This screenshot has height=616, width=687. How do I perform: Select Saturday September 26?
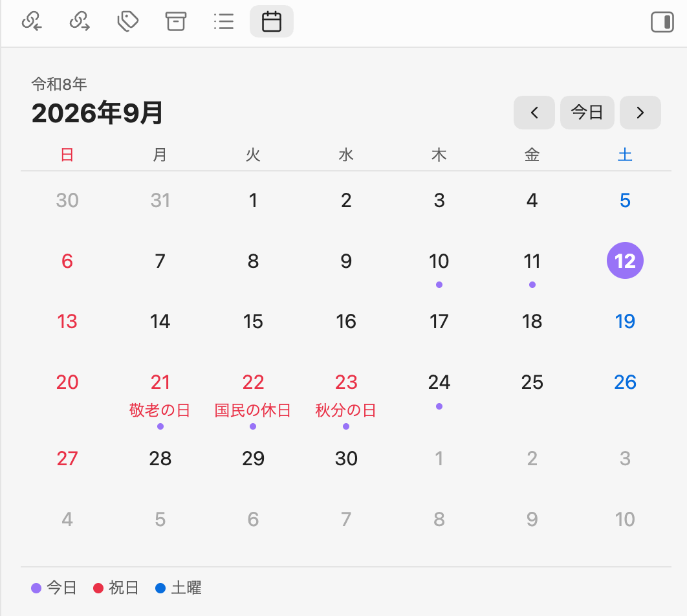625,382
